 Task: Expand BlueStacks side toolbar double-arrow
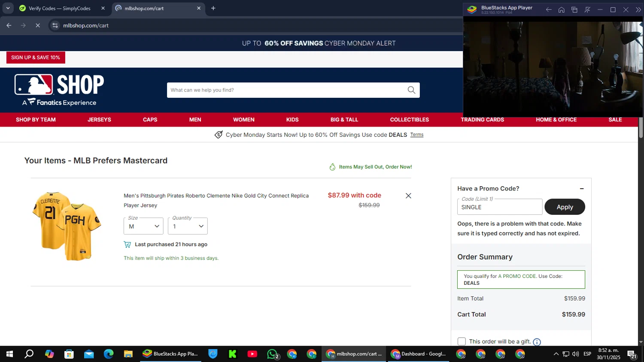(x=638, y=9)
